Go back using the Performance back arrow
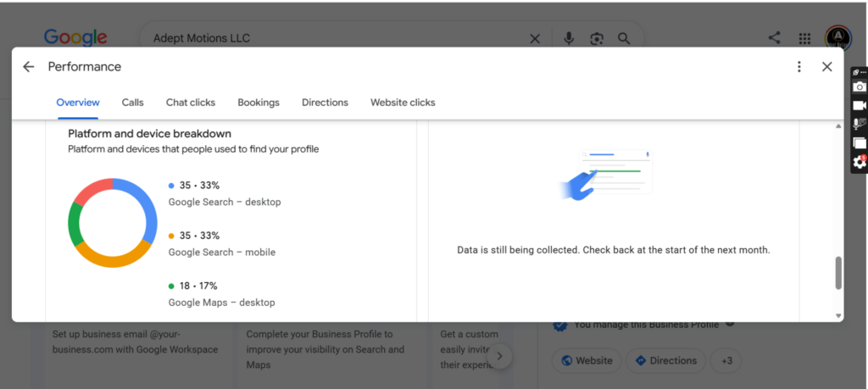868x389 pixels. click(x=28, y=67)
